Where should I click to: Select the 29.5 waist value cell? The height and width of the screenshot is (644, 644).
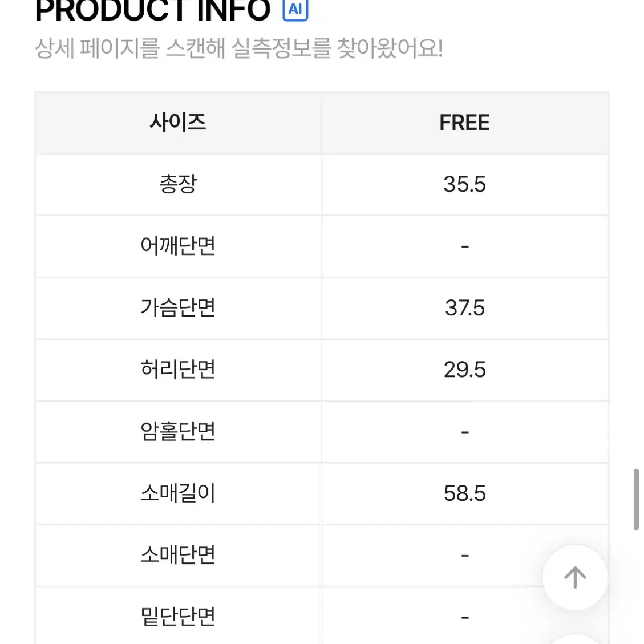pos(464,370)
